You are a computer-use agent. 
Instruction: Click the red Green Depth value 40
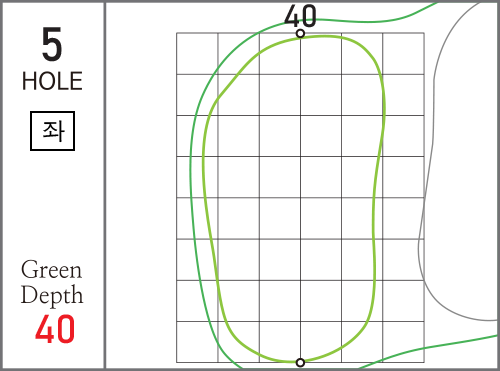[x=55, y=329]
